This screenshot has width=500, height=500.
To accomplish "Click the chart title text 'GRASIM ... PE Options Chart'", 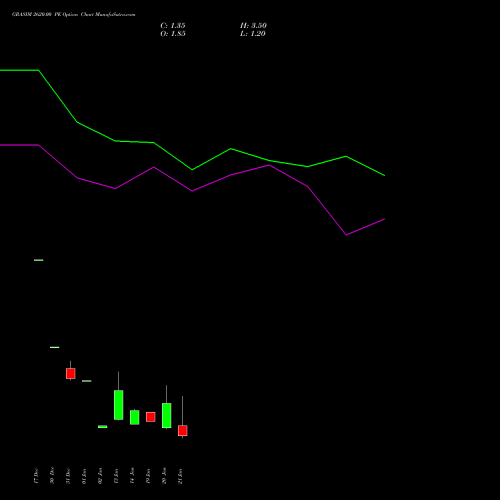I will tap(73, 15).
